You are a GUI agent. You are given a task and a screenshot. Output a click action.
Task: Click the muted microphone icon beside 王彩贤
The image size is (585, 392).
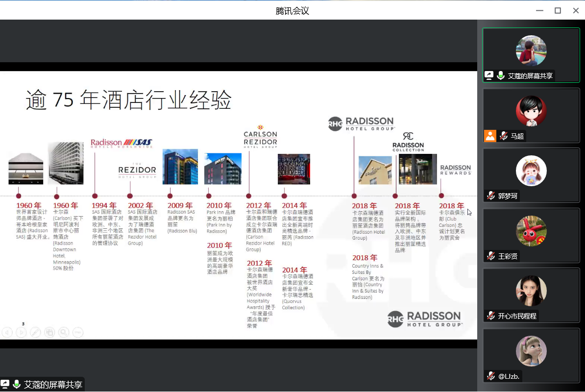(490, 256)
